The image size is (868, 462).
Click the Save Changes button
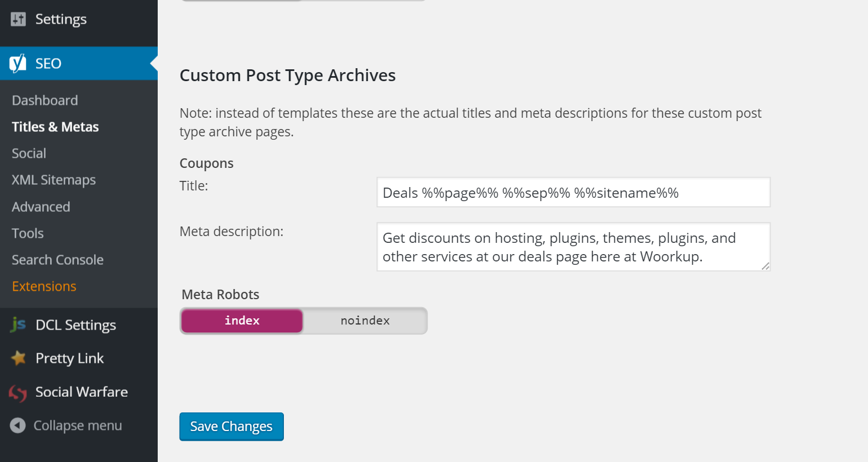pos(232,427)
